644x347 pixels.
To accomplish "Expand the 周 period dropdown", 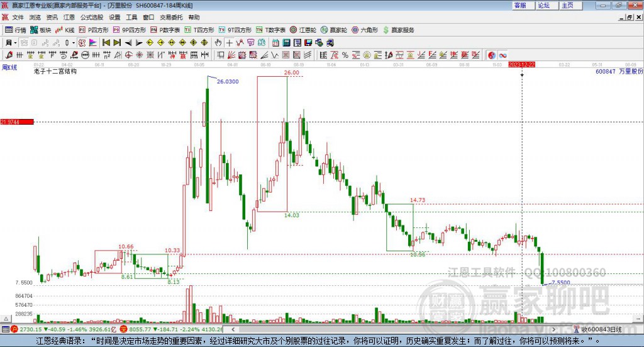I will tap(15, 43).
